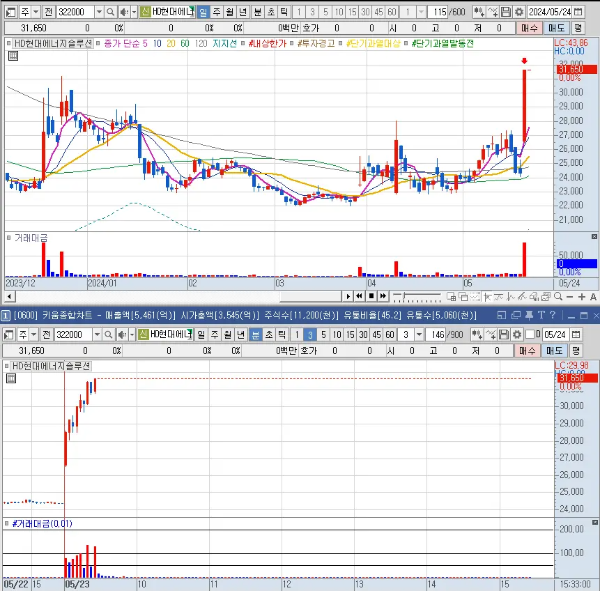
Task: Select 분 minute period in bottom chart
Action: click(255, 335)
